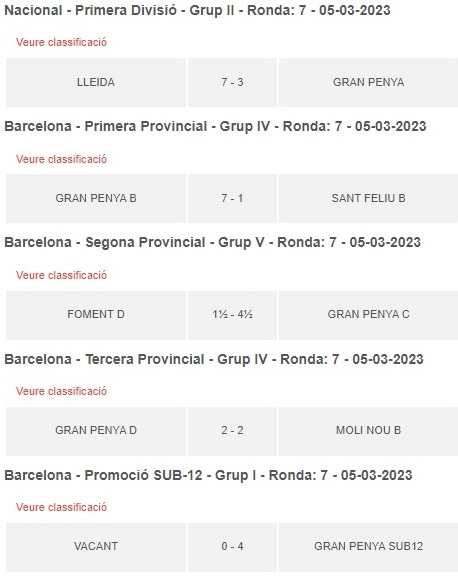Image resolution: width=458 pixels, height=579 pixels.
Task: Select the GRAN PENYA team cell
Action: 368,82
